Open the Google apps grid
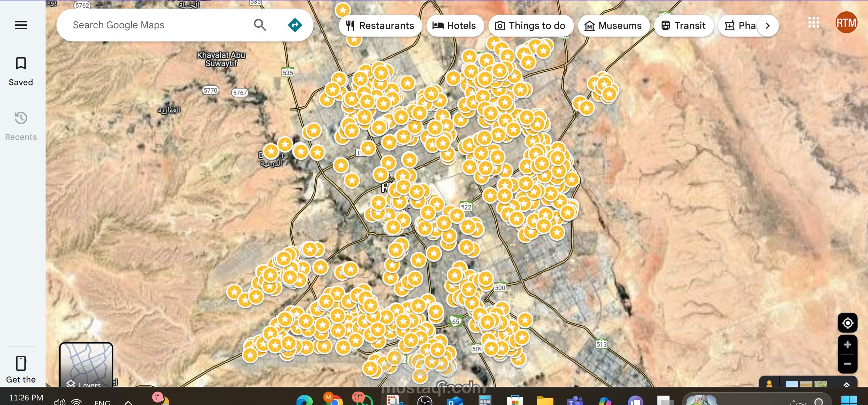The image size is (868, 405). click(813, 22)
